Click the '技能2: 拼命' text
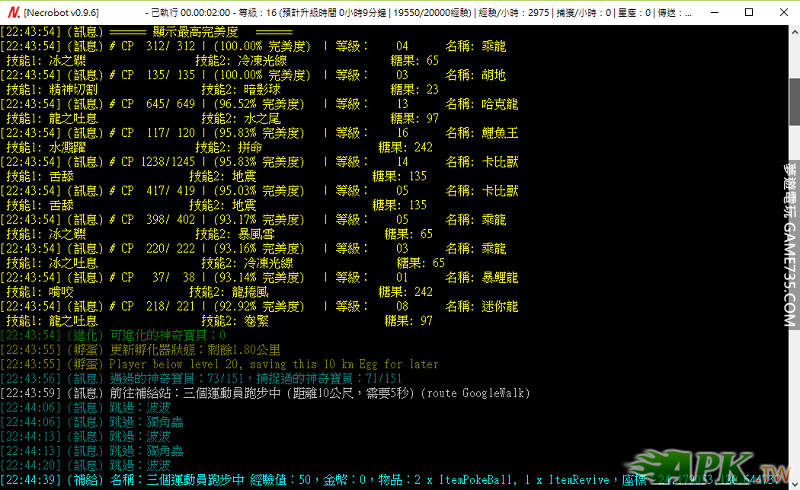 pos(229,148)
